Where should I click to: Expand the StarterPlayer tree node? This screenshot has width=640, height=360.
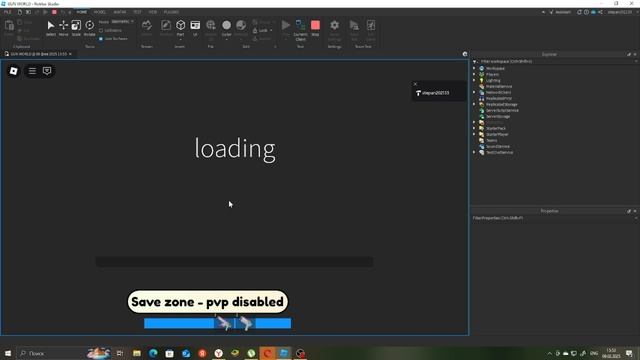[474, 134]
